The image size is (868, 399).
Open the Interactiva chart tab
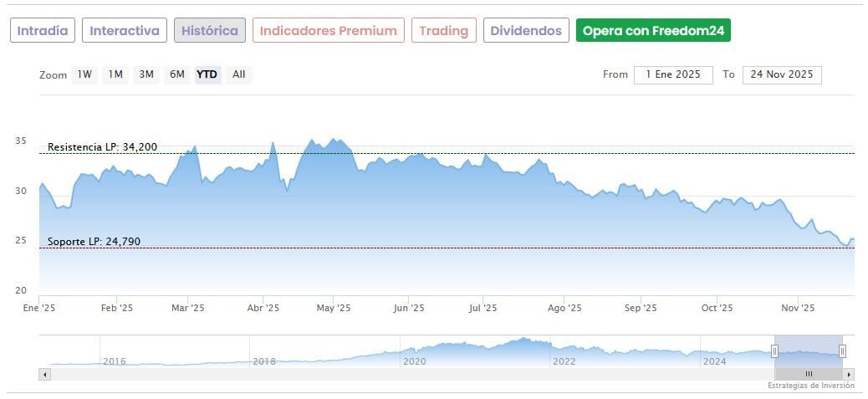125,31
